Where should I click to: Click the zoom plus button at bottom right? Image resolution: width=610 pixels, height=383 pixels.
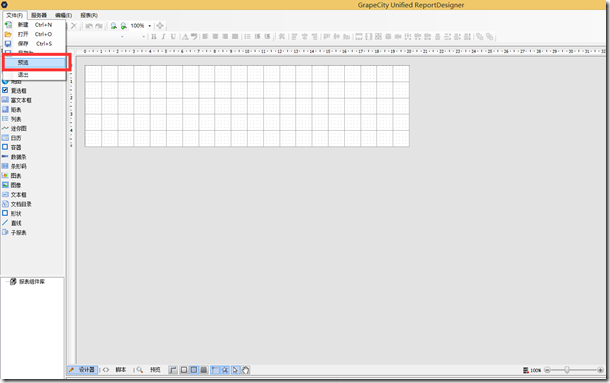click(x=600, y=370)
